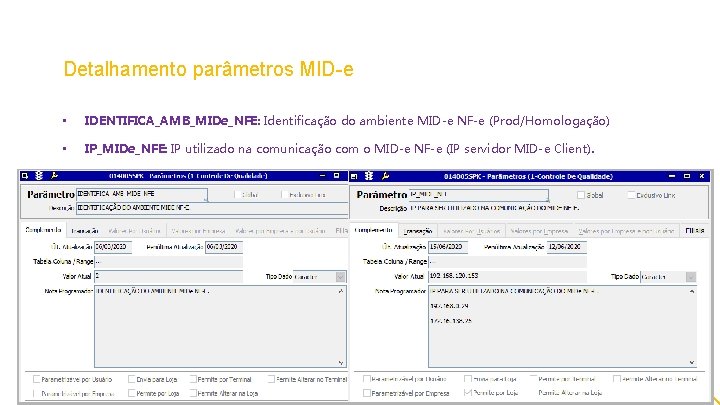Image resolution: width=720 pixels, height=405 pixels.
Task: Click the traffic-light icon in IDENTIFICA_AMB parameter window
Action: (x=39, y=176)
